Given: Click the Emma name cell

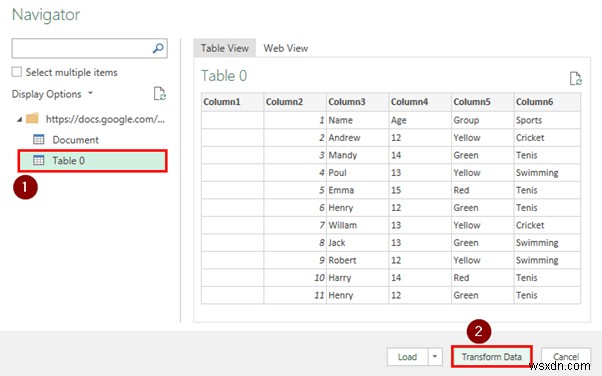Looking at the screenshot, I should pyautogui.click(x=357, y=190).
